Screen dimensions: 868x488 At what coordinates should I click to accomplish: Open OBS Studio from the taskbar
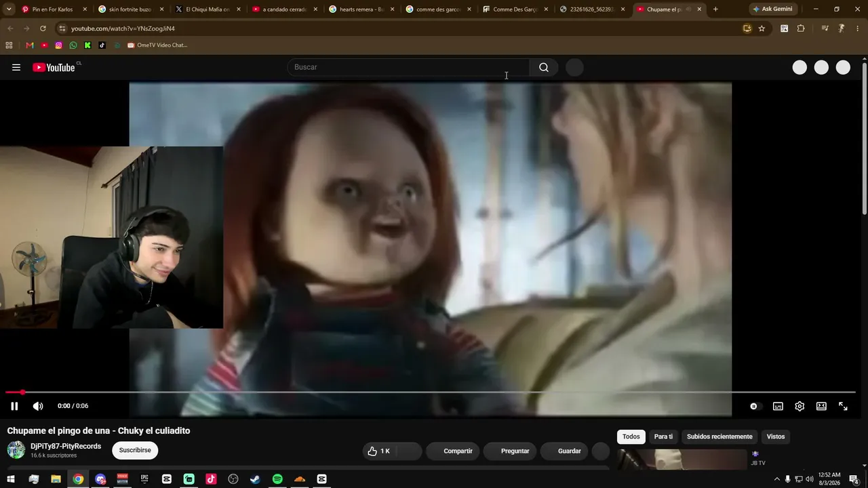233,479
